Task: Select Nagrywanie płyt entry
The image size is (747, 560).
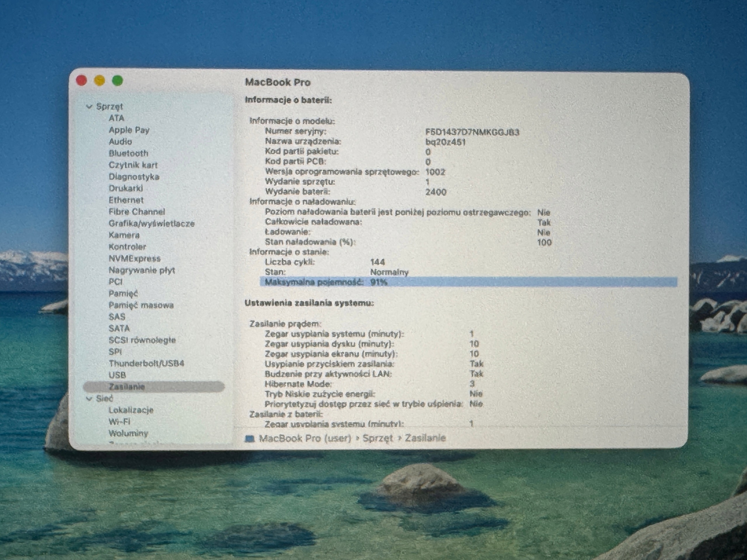Action: coord(142,270)
